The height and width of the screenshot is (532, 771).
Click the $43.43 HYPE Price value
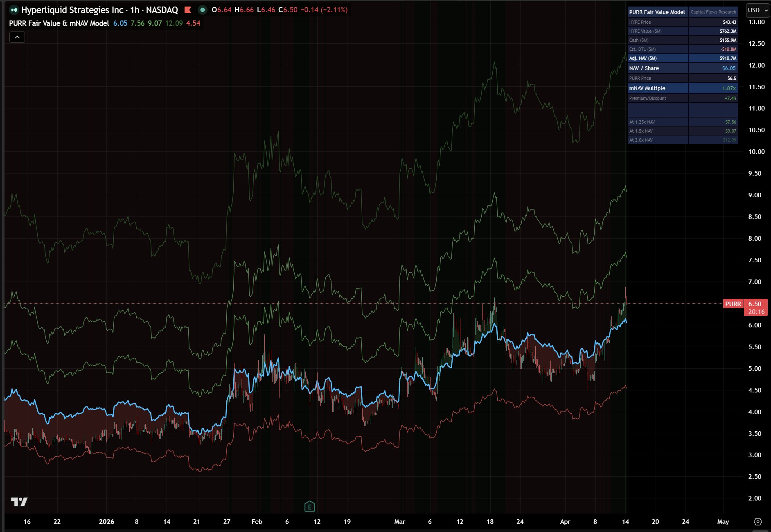click(x=730, y=22)
